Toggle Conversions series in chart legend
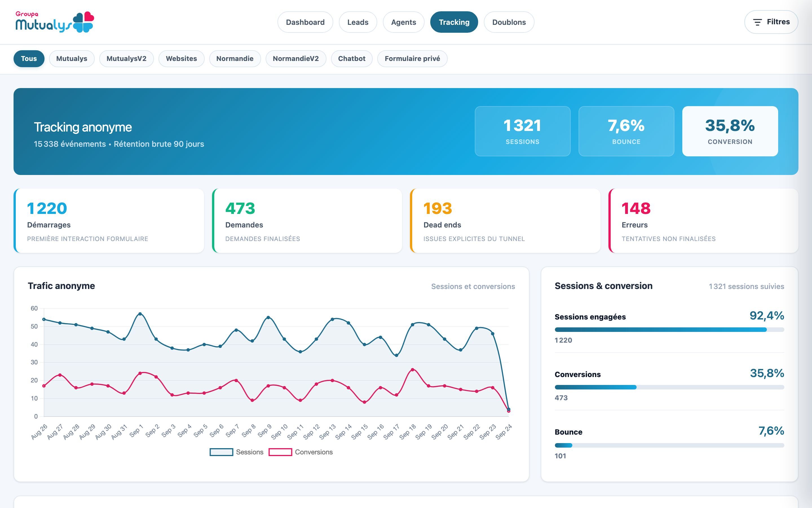Viewport: 812px width, 508px height. 301,452
